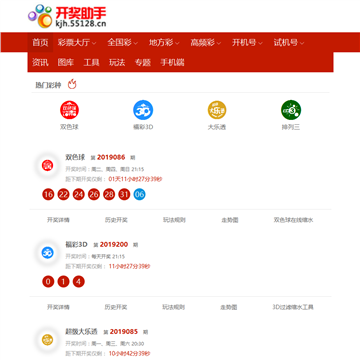Screen dimensions: 360x360
Task: Go to the 首页 tab
Action: (40, 42)
